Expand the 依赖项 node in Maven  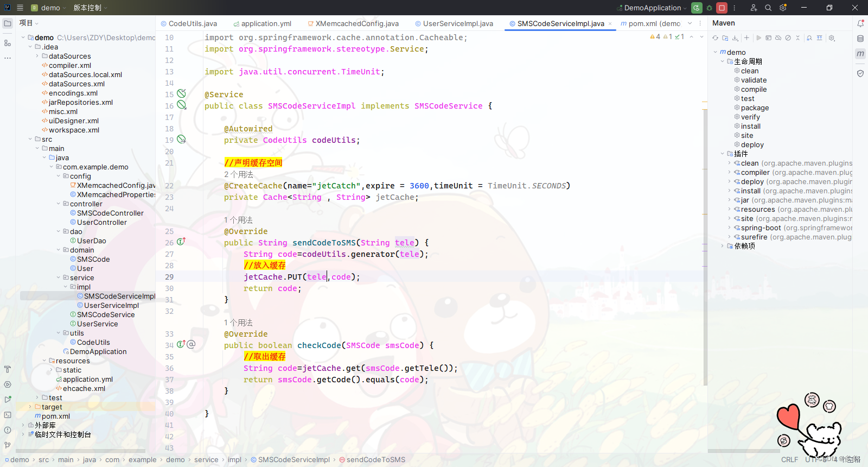pos(723,246)
